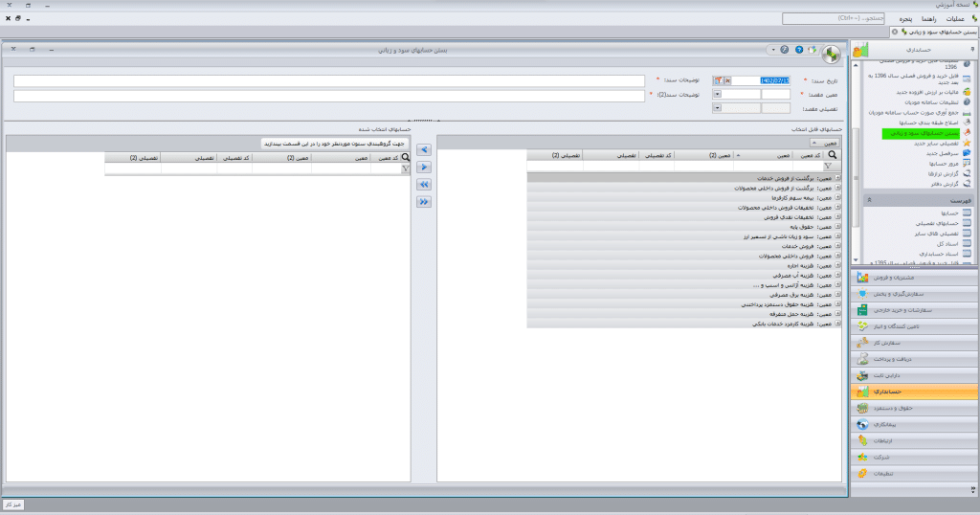Open معین مقصد dropdown arrow
Screen dimensions: 980x515
point(717,95)
